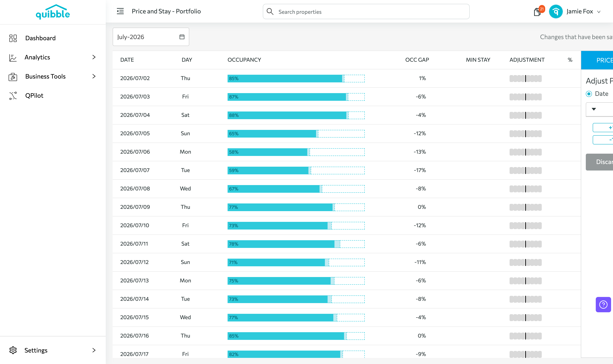Click the MIN STAY column header
Screen dimensions: 613x364
pyautogui.click(x=478, y=60)
